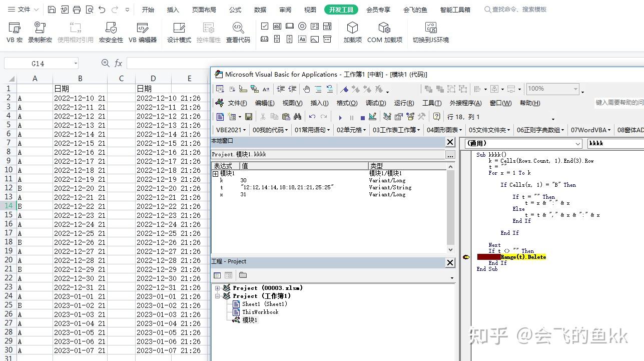Switch to the 数据 ribbon tab
644x361 pixels.
click(x=260, y=10)
